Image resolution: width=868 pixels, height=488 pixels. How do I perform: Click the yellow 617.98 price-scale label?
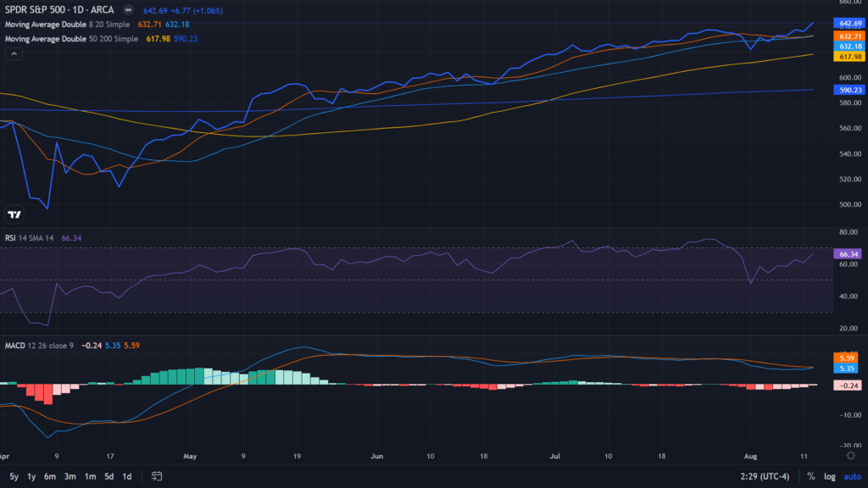(849, 57)
